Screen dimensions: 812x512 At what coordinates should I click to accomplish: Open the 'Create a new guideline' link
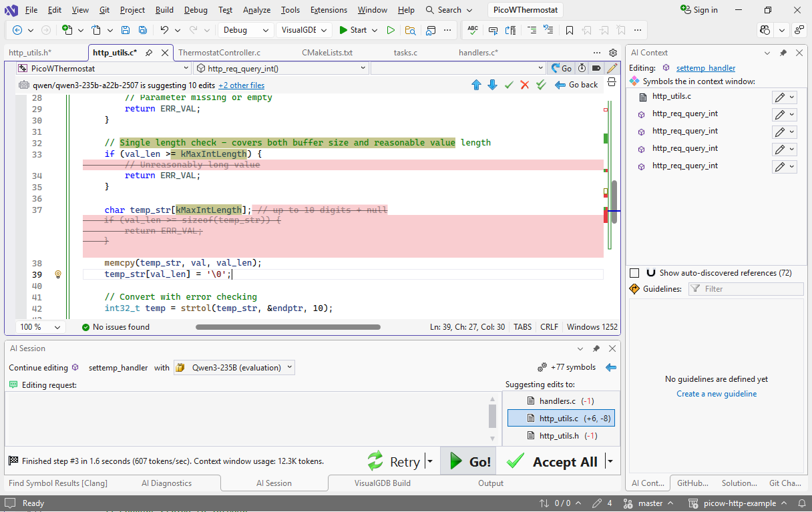pos(717,394)
